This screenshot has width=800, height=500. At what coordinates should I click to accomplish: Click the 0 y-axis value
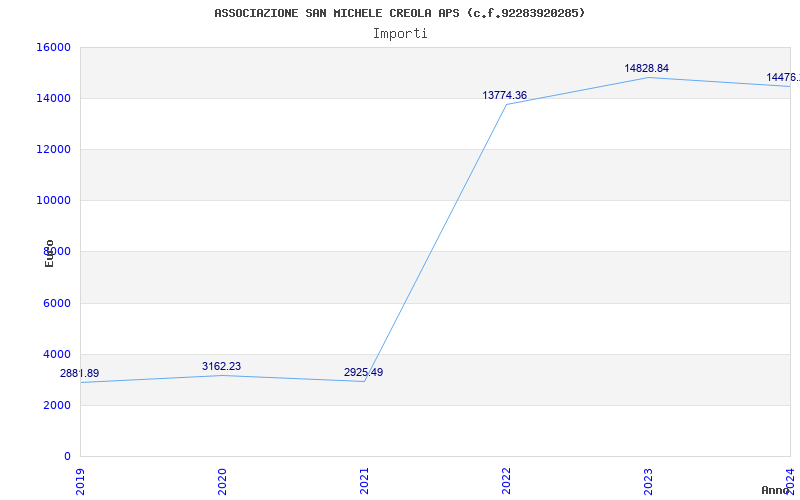click(x=67, y=457)
